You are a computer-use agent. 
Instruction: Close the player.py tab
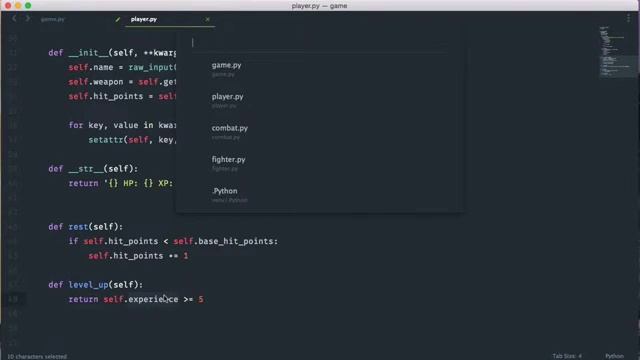coord(207,19)
